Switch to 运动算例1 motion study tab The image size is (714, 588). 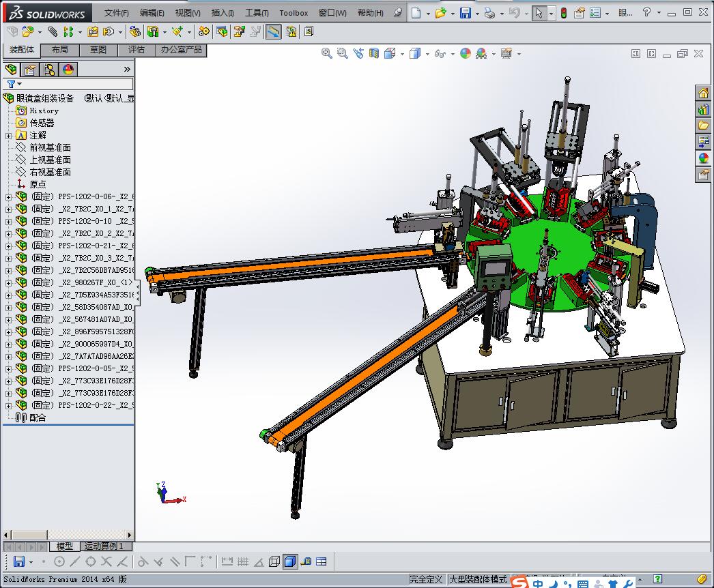(104, 546)
